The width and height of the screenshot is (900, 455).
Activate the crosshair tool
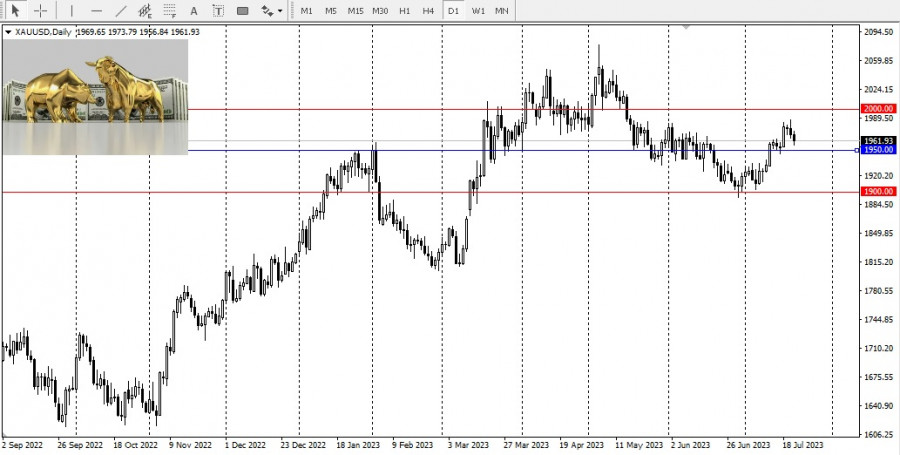pos(40,10)
